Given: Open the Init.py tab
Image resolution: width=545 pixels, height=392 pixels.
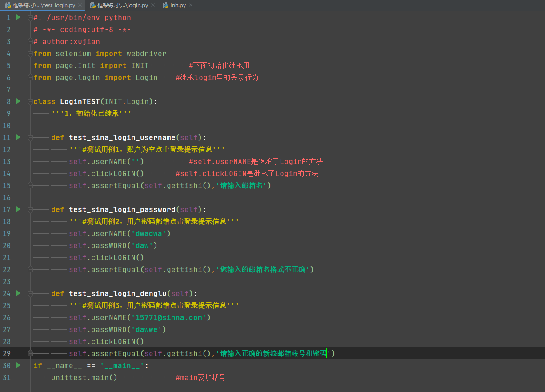Looking at the screenshot, I should (x=177, y=5).
